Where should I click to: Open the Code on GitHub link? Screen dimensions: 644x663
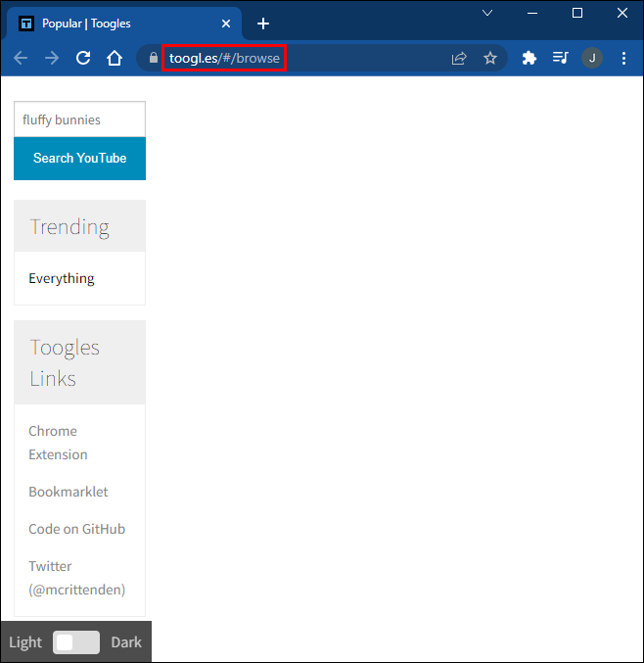point(77,529)
